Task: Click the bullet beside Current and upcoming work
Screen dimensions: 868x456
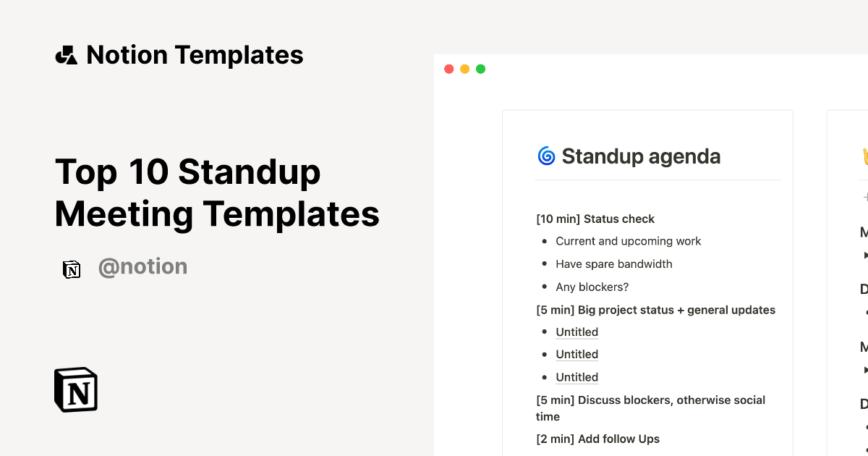Action: pos(545,241)
